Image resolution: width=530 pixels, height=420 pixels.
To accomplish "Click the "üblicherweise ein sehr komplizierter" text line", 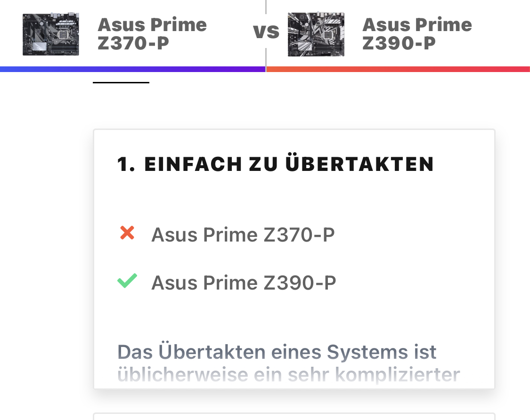I will [288, 375].
